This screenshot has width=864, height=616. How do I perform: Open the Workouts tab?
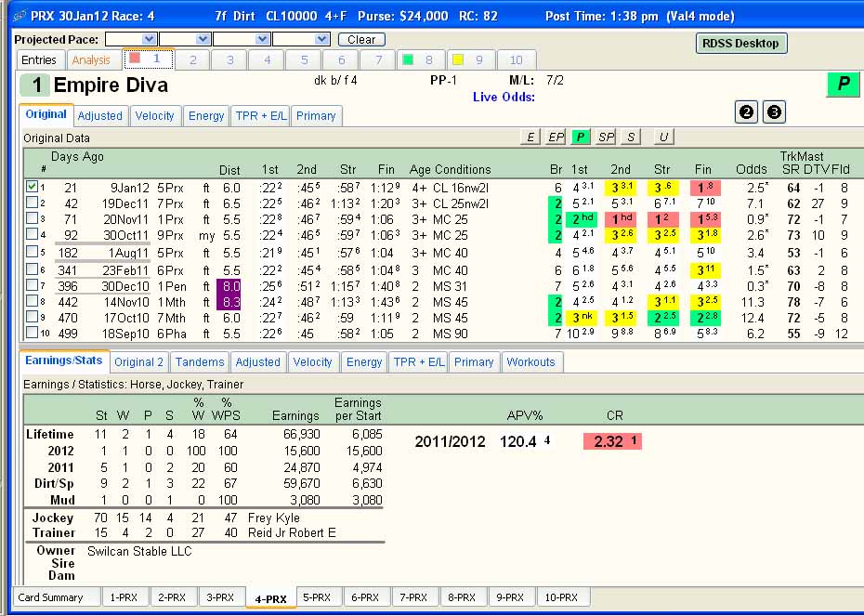click(x=531, y=362)
